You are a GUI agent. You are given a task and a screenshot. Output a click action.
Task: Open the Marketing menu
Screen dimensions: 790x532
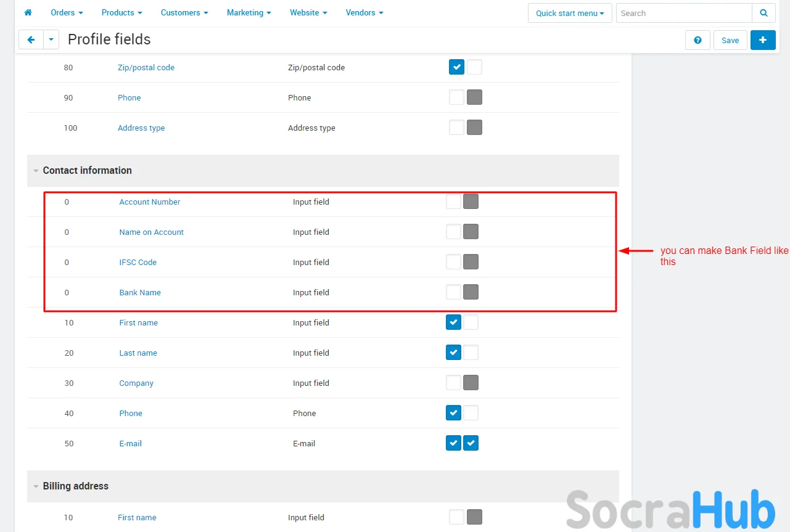249,12
